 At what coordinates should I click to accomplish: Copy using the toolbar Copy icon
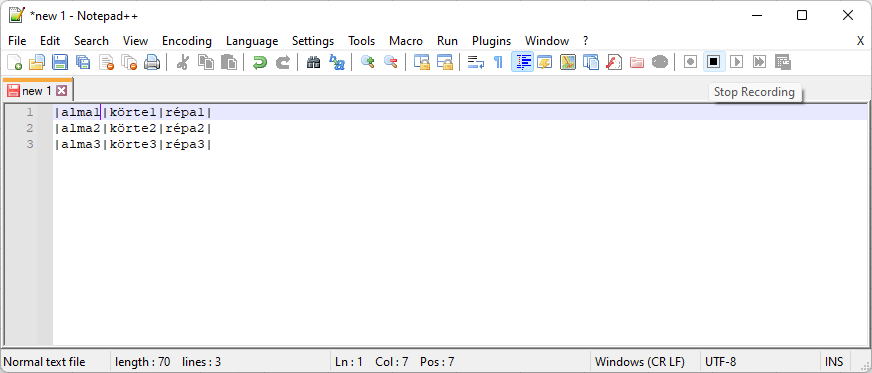point(206,62)
